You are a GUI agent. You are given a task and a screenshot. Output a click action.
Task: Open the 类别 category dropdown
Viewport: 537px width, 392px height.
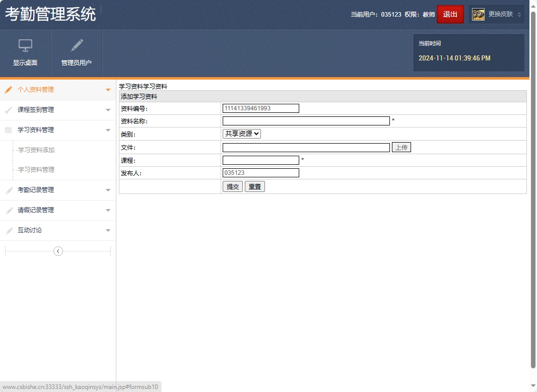coord(241,134)
